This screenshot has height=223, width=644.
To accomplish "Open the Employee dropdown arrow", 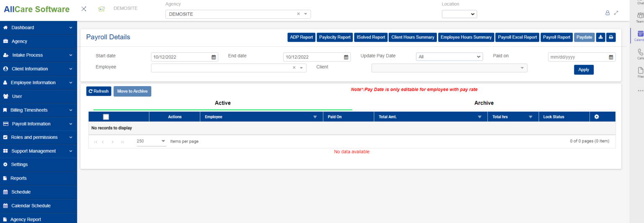I will [301, 68].
